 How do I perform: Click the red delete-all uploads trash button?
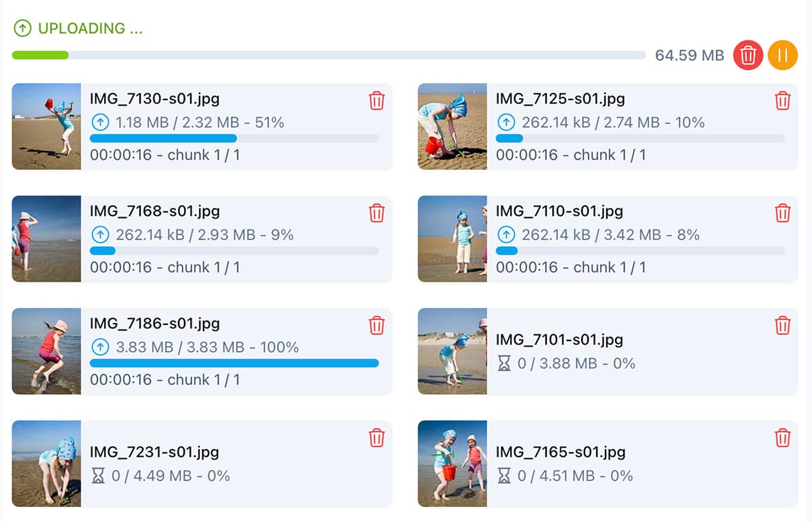[x=748, y=55]
